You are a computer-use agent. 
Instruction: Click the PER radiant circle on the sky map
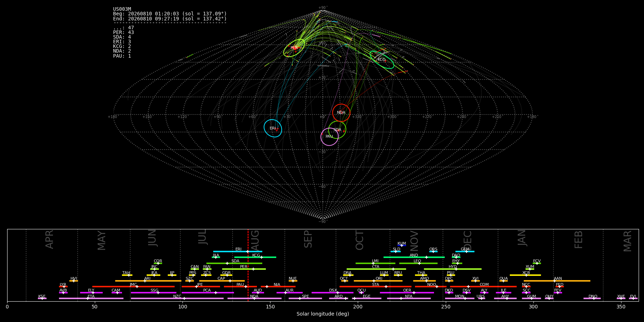pos(294,48)
